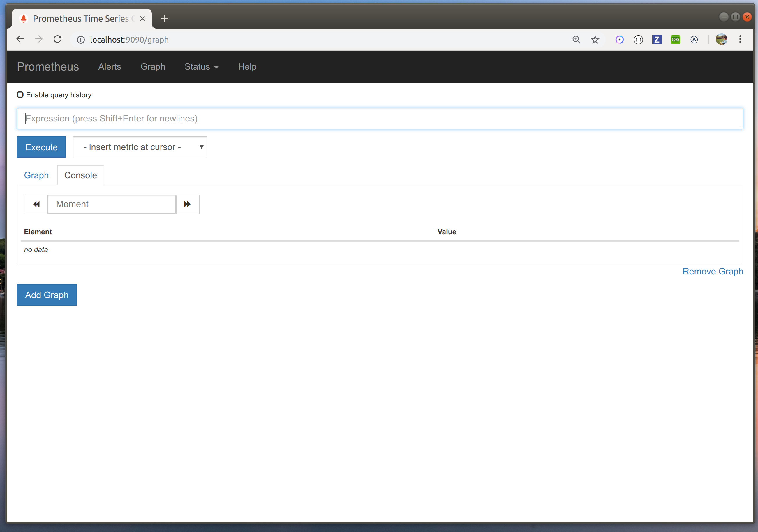Click the browser menu three-dot icon
Viewport: 758px width, 532px height.
point(740,39)
